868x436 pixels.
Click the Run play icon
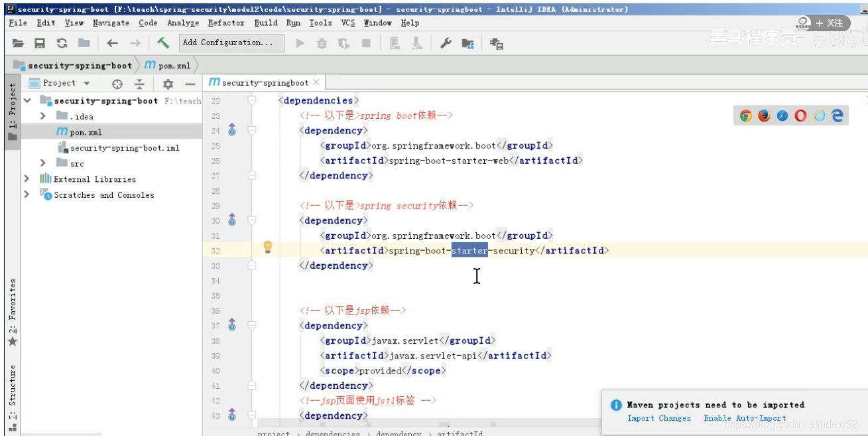click(300, 43)
